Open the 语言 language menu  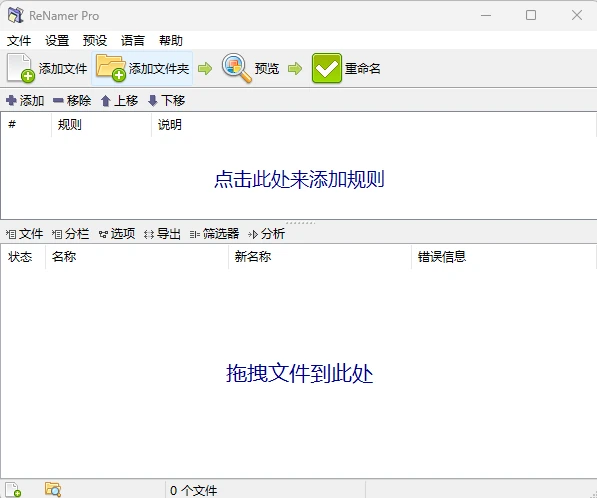pyautogui.click(x=133, y=40)
